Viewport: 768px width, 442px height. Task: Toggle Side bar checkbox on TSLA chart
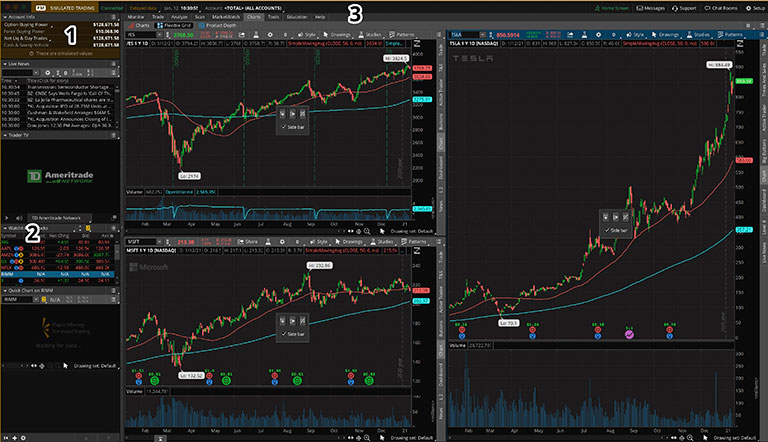click(607, 230)
